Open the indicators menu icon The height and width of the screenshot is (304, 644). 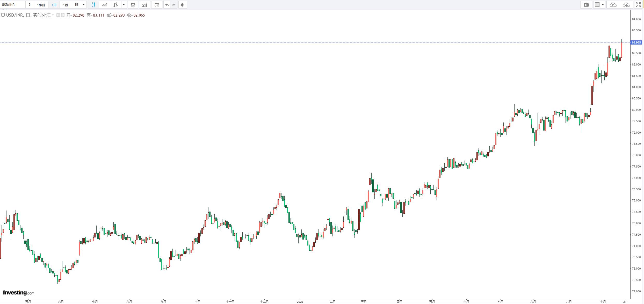144,5
